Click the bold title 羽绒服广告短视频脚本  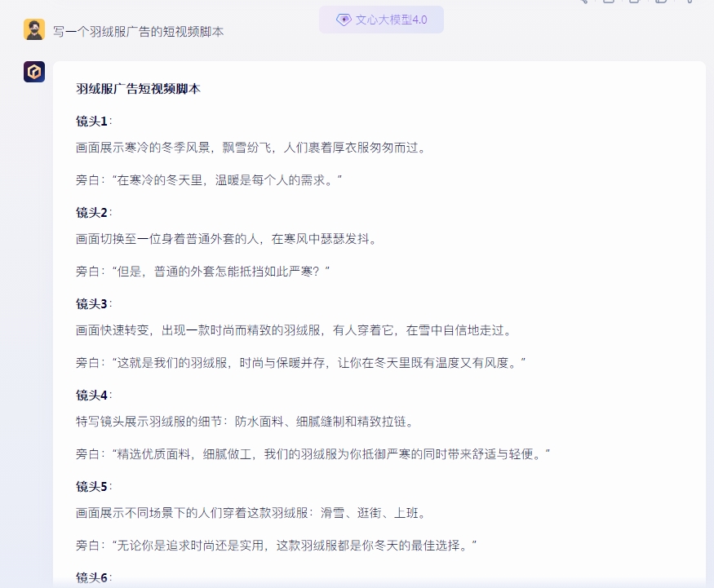(x=138, y=89)
